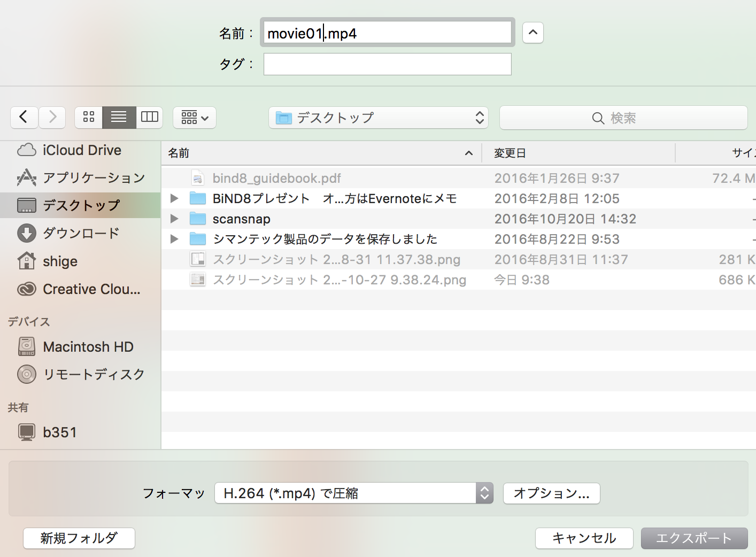
Task: Open Creative Cloud sidebar item
Action: click(x=91, y=289)
